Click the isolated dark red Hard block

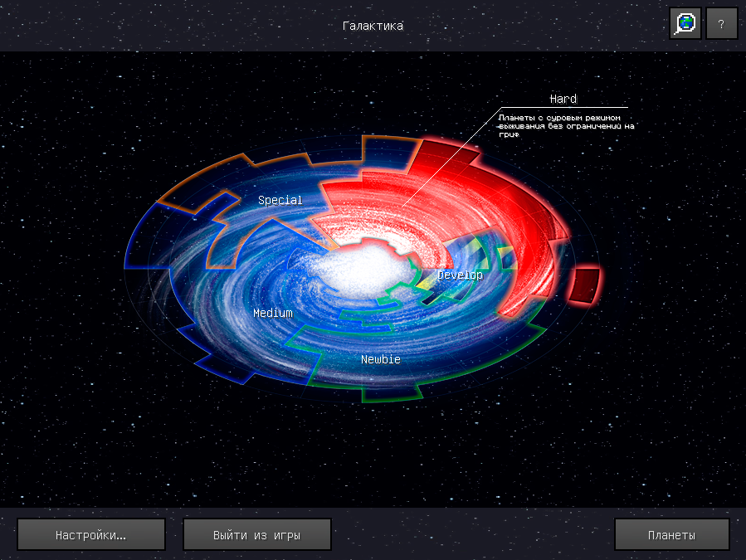pos(585,285)
